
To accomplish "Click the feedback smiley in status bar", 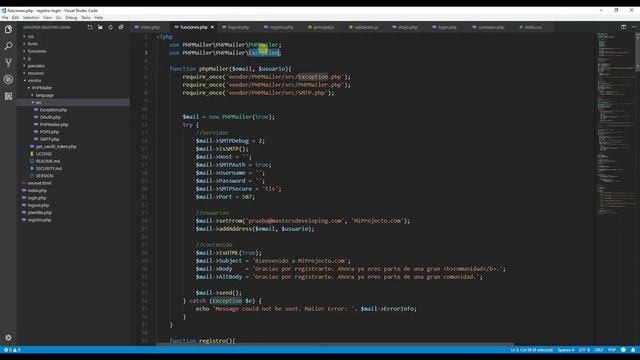I will click(623, 350).
